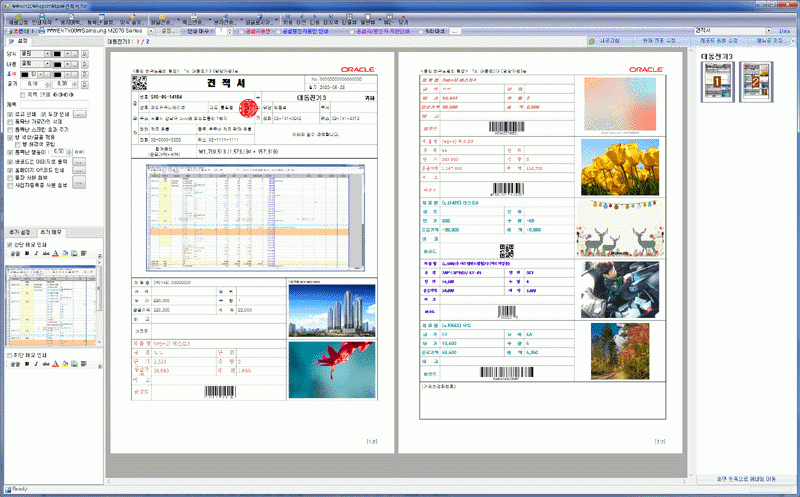800x497 pixels.
Task: Enable 하단 메모 인쇄 lower memo checkbox
Action: pyautogui.click(x=9, y=355)
